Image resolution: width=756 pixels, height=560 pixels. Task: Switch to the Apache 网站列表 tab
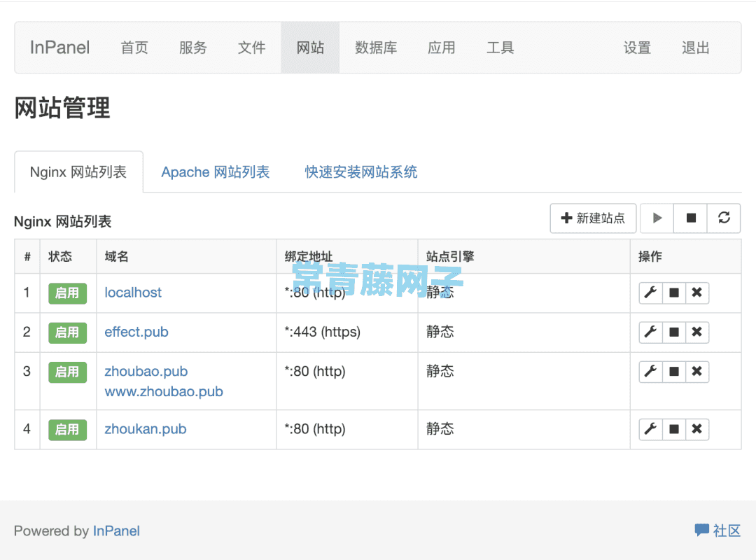(x=215, y=171)
